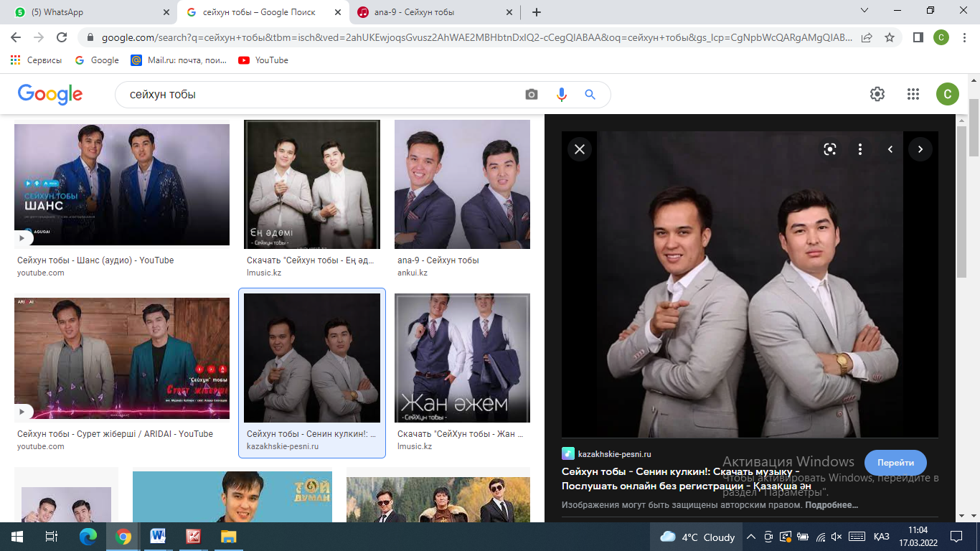Open Chrome three-dot menu
Screen dimensions: 980x551
(963, 37)
